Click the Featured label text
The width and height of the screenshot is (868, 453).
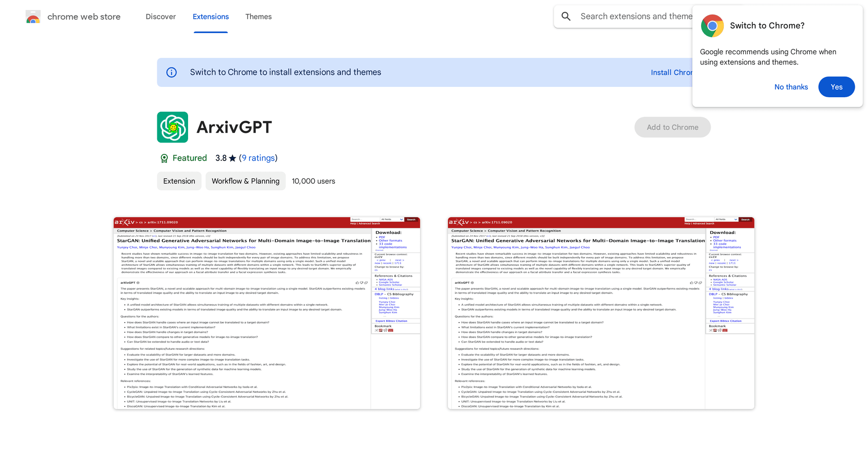(189, 158)
